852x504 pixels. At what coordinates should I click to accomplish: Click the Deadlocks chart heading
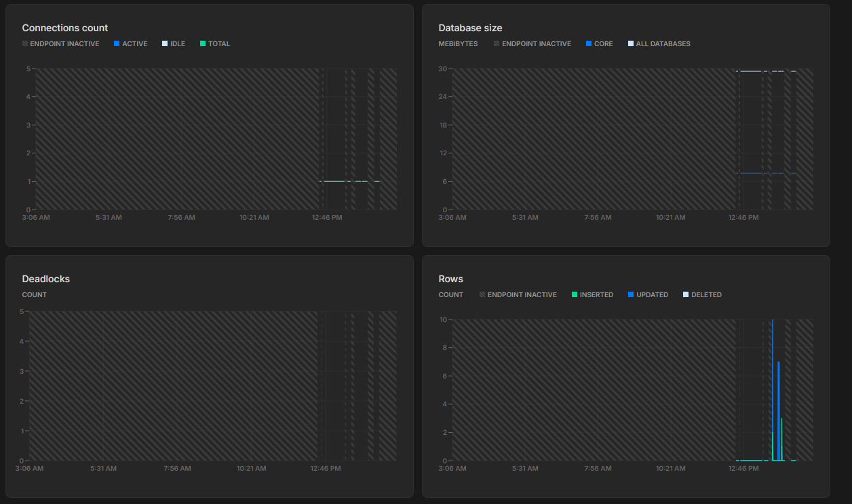[46, 279]
